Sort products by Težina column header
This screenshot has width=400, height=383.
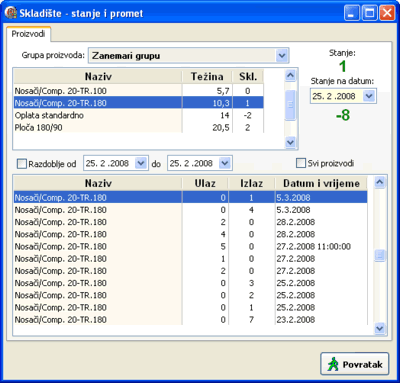pos(207,76)
